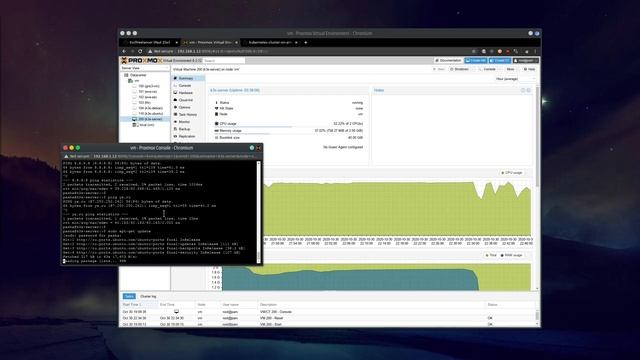Open Task History in VM side menu
The width and height of the screenshot is (640, 360).
pos(188,115)
